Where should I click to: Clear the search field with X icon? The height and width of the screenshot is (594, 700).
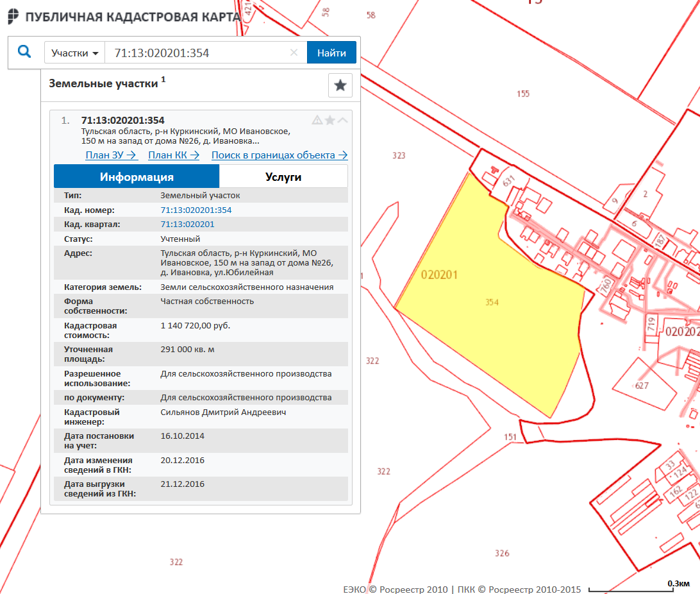(x=294, y=53)
